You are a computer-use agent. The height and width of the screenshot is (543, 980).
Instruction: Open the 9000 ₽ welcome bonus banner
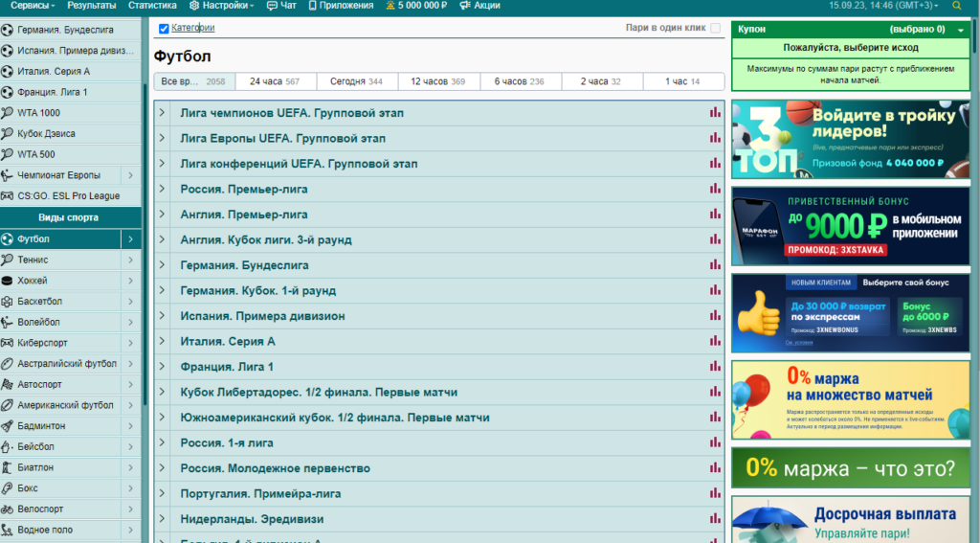coord(850,226)
